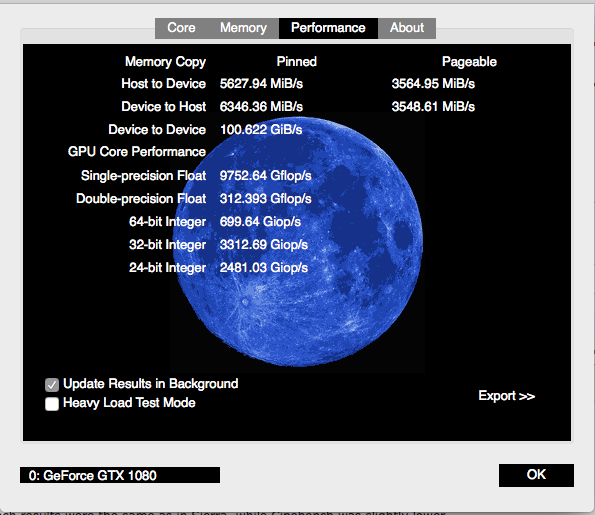Click the 64-bit Integer label
This screenshot has height=515, width=595.
pos(167,222)
